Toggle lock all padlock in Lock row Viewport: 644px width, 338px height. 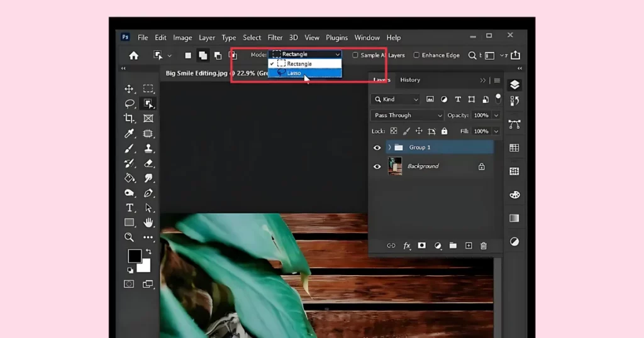tap(445, 131)
